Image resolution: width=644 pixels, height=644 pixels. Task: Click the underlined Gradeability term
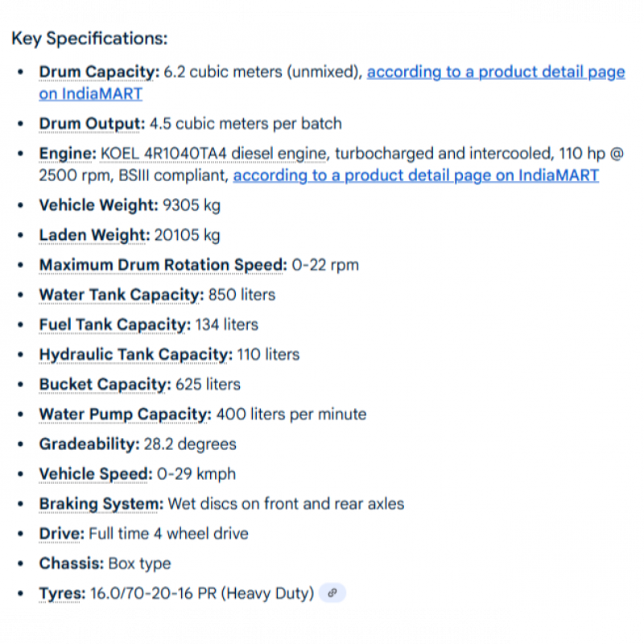tap(89, 444)
